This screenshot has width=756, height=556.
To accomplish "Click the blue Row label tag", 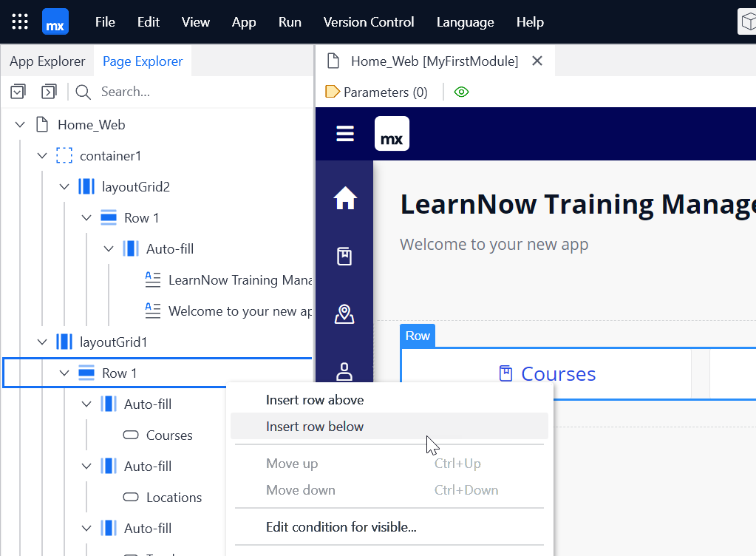I will (418, 336).
